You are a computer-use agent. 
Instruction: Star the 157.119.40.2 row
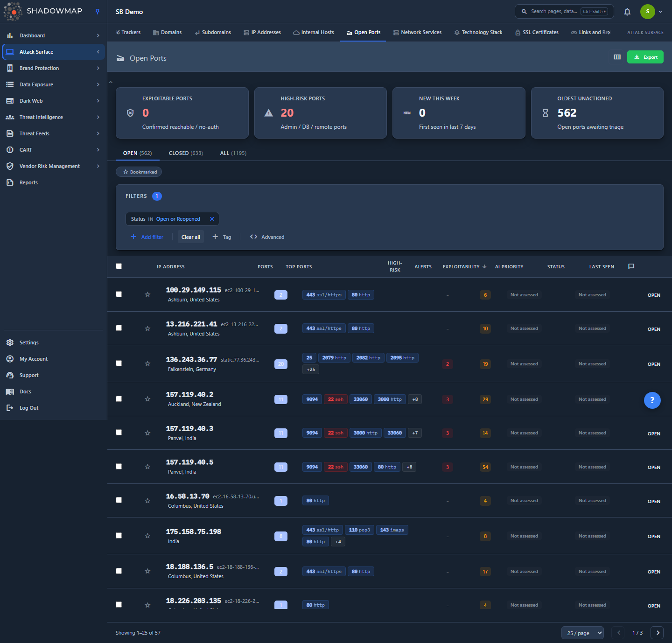click(x=147, y=399)
